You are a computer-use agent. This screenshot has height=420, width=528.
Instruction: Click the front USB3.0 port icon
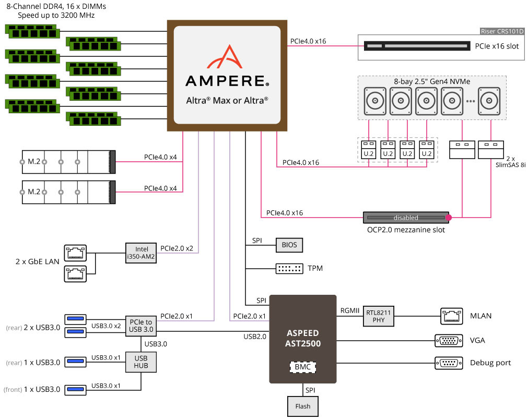tap(75, 389)
